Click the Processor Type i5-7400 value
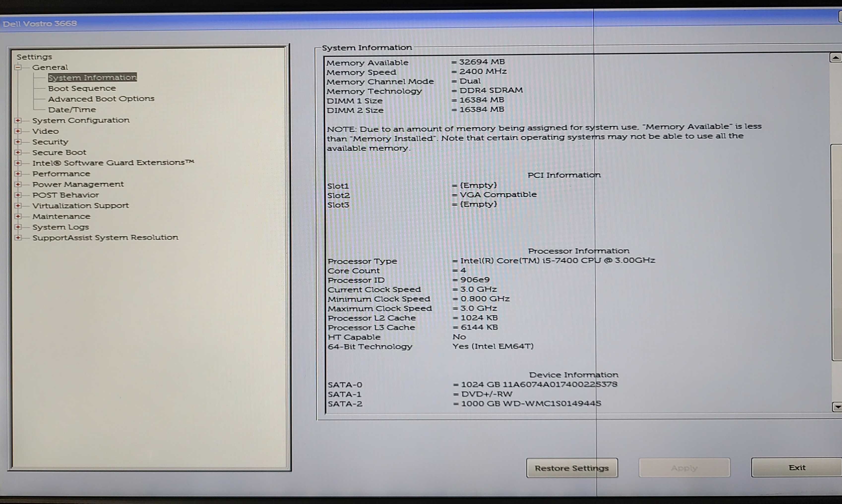Viewport: 842px width, 504px height. pos(558,260)
